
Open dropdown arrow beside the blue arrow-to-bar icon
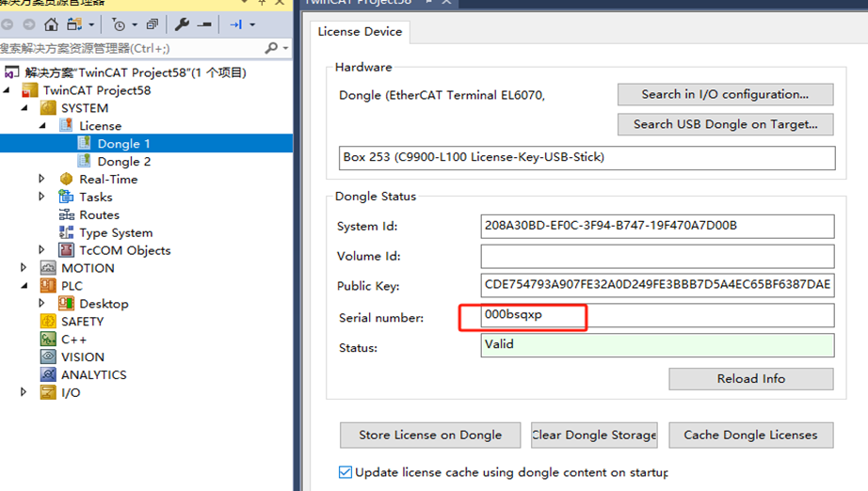pos(252,24)
